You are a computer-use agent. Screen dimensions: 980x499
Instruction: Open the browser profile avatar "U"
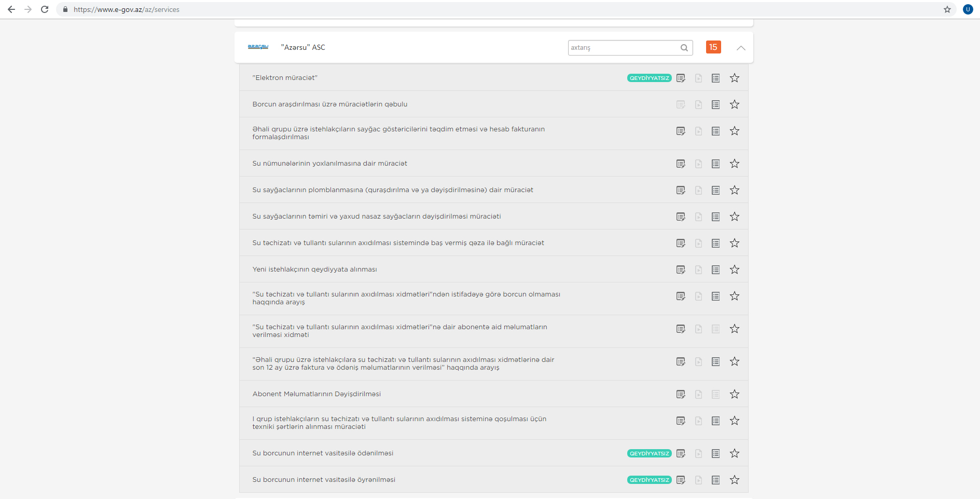tap(968, 9)
